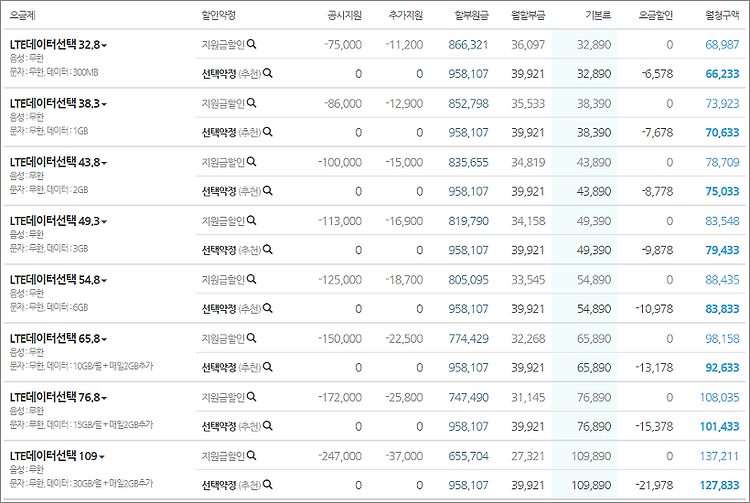Click magnifier beside 지원금할인 in LTE데이터선택 43.8 row

pyautogui.click(x=252, y=162)
